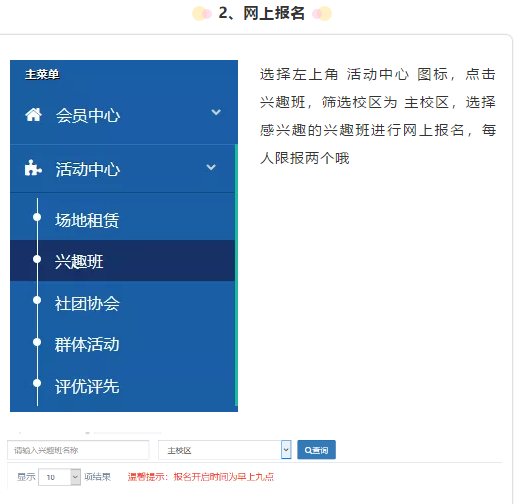
Task: Select 兴趣班 menu item
Action: click(x=123, y=261)
